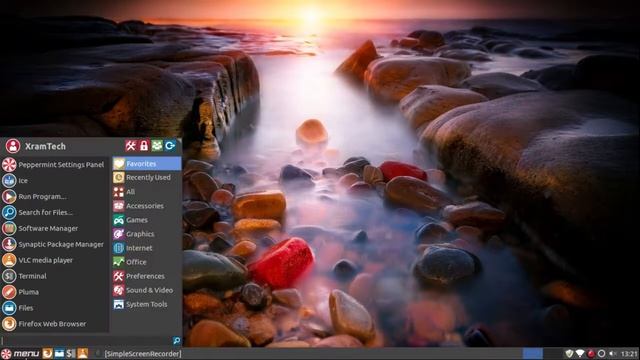Click the shield update notifier tray icon
640x360 pixels.
(569, 353)
